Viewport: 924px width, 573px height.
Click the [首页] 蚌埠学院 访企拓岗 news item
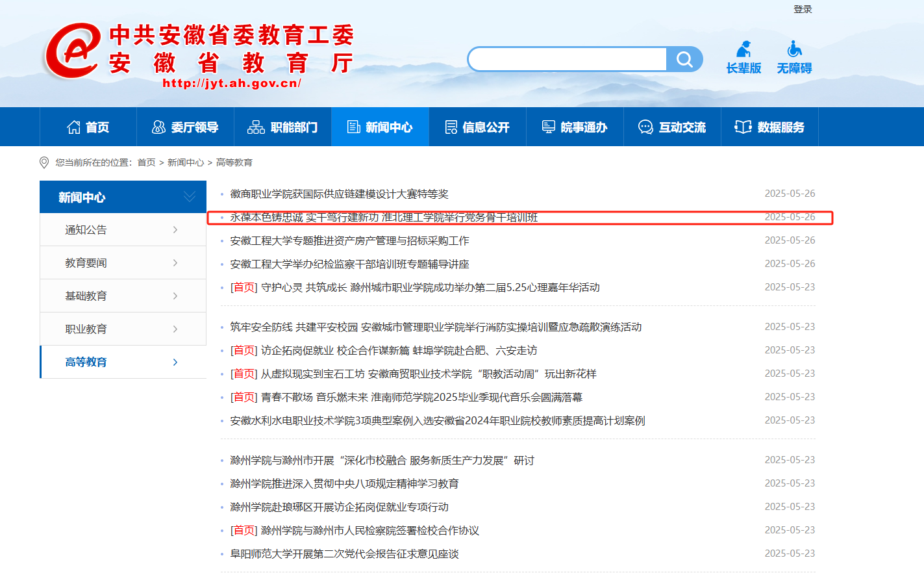pyautogui.click(x=399, y=351)
